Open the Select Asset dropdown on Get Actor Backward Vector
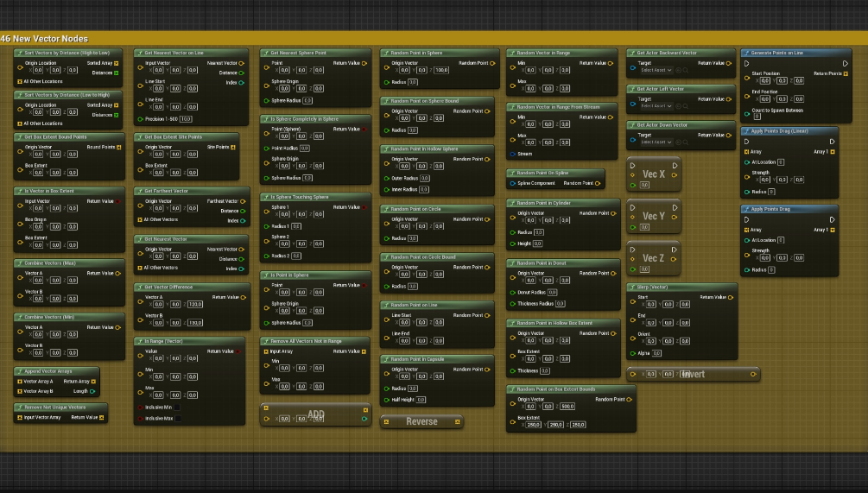This screenshot has width=868, height=493. [656, 70]
